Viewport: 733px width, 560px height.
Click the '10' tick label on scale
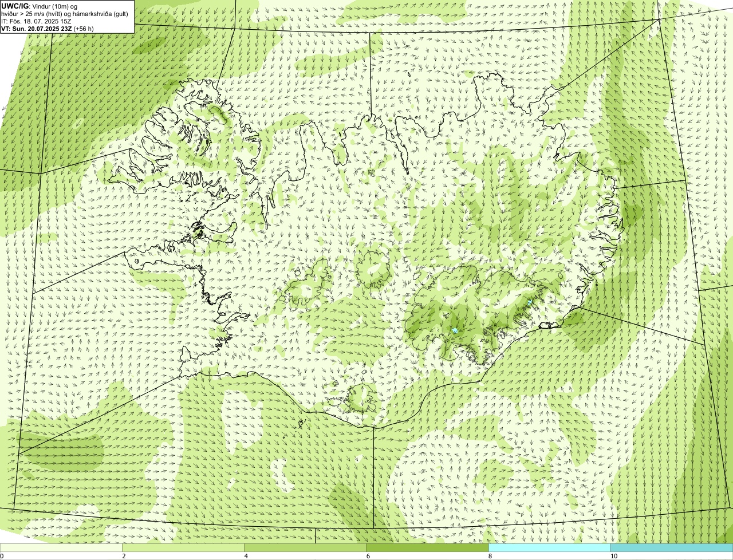613,556
